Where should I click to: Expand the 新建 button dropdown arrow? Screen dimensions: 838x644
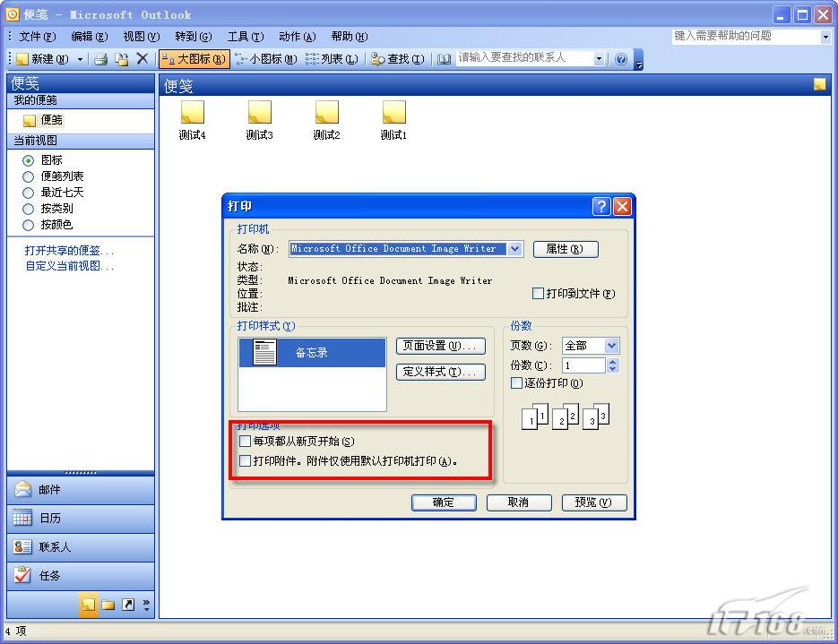click(x=80, y=59)
